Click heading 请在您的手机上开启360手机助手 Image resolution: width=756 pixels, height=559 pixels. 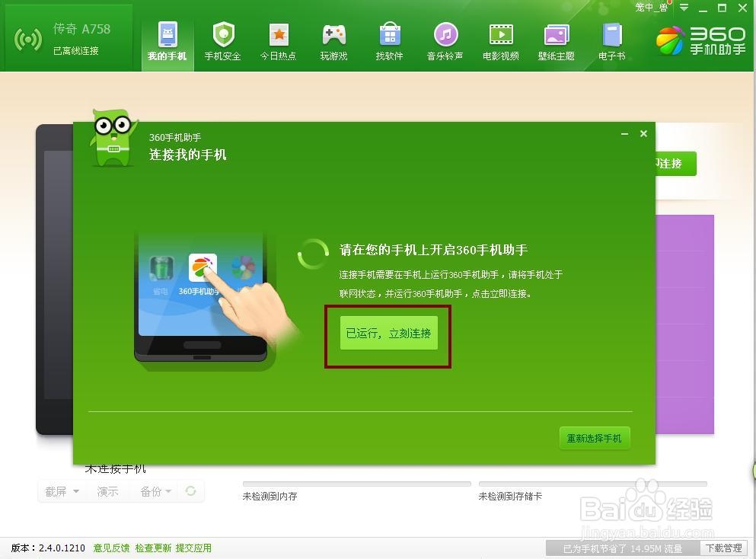coord(433,250)
